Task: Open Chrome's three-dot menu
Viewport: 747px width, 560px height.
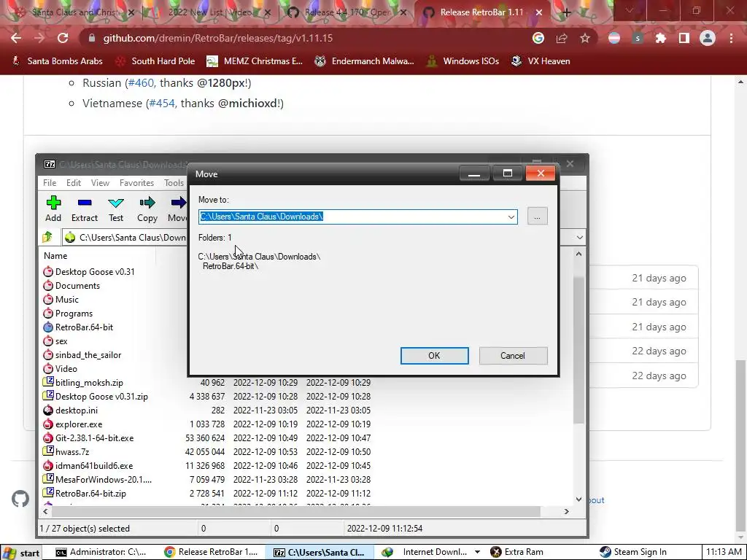Action: [x=731, y=38]
